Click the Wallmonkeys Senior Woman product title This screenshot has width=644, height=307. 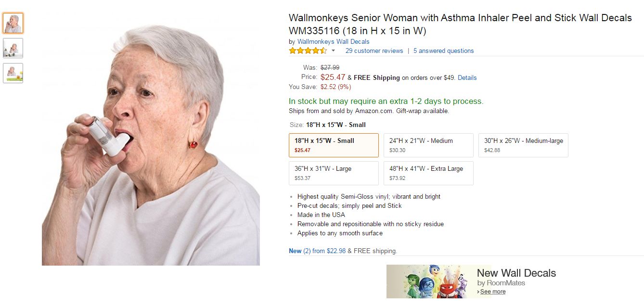(x=460, y=24)
